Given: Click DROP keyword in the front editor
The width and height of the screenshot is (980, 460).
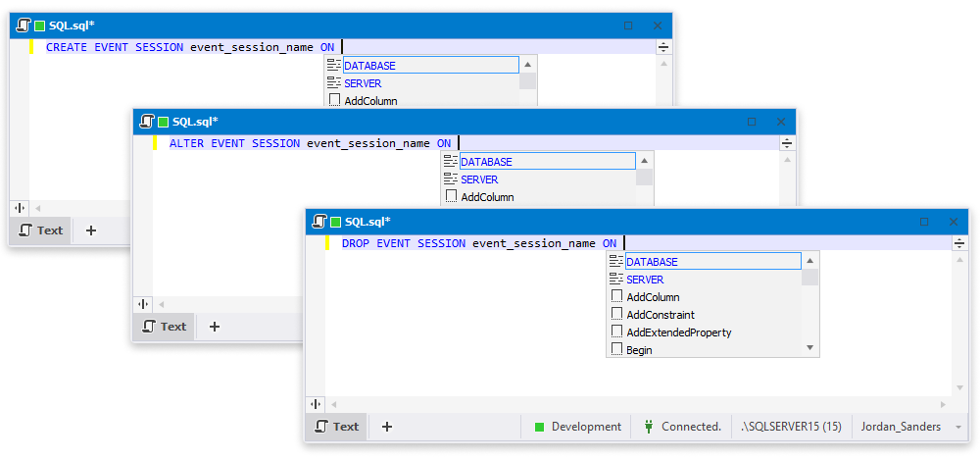Looking at the screenshot, I should (x=356, y=243).
